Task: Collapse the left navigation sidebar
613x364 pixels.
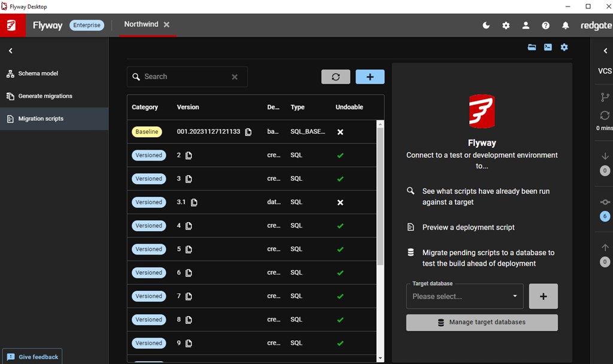Action: pyautogui.click(x=11, y=51)
